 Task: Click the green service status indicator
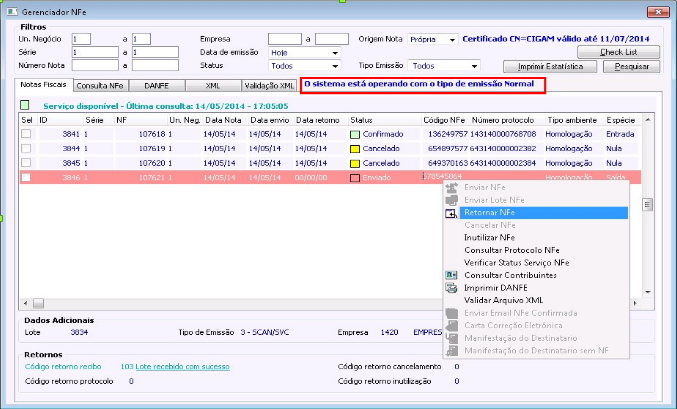[26, 105]
